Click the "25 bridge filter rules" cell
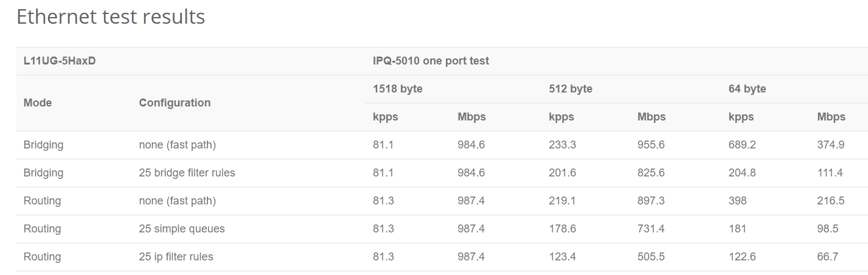Image resolution: width=868 pixels, height=275 pixels. [x=187, y=173]
